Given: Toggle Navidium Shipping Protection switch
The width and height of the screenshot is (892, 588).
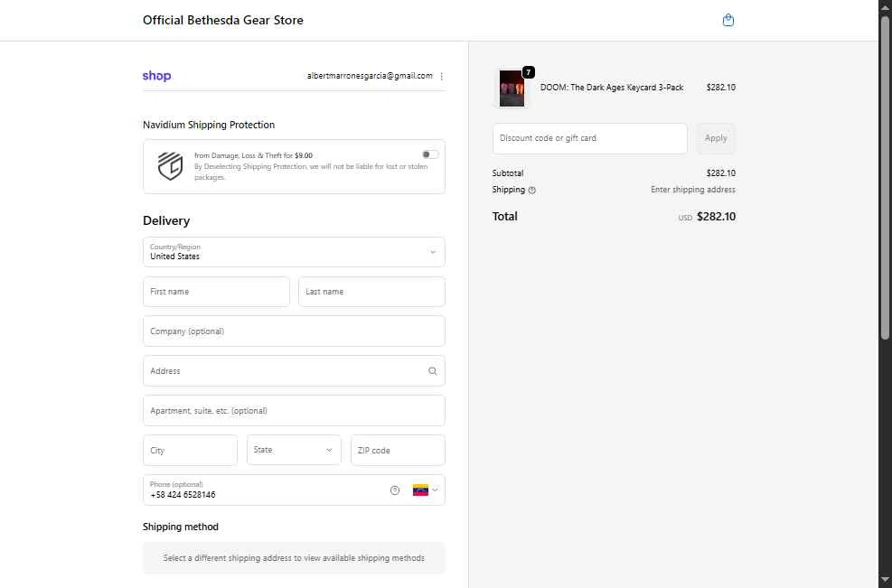Looking at the screenshot, I should (430, 154).
